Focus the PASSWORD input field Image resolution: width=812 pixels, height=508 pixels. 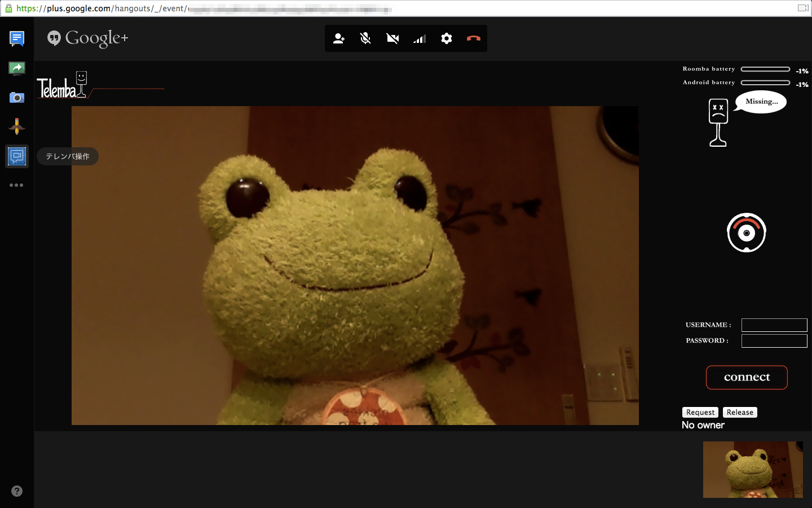(x=774, y=341)
